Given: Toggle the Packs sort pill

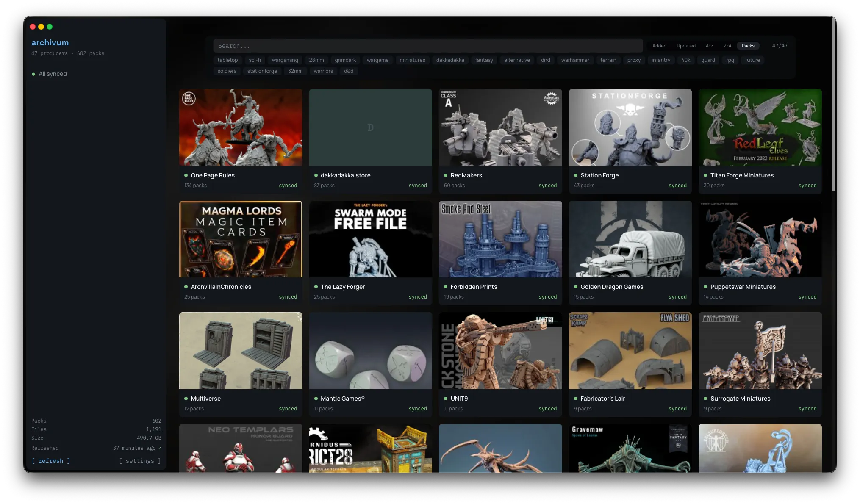Looking at the screenshot, I should pyautogui.click(x=748, y=46).
